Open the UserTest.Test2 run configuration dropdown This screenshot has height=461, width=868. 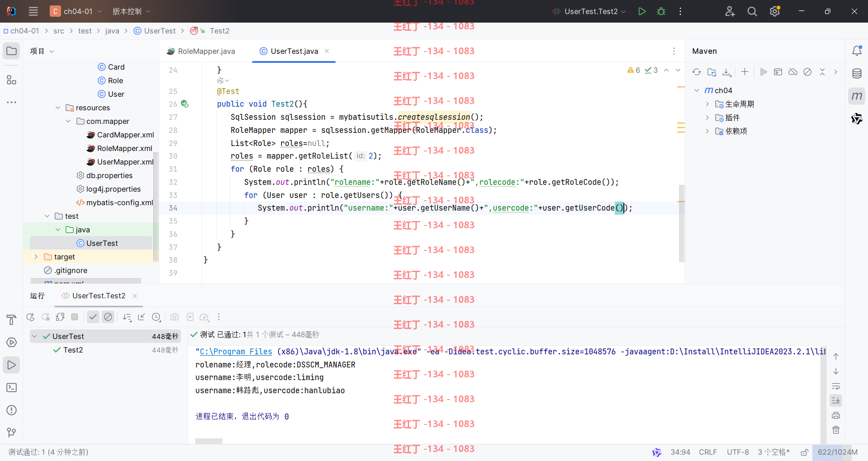589,11
